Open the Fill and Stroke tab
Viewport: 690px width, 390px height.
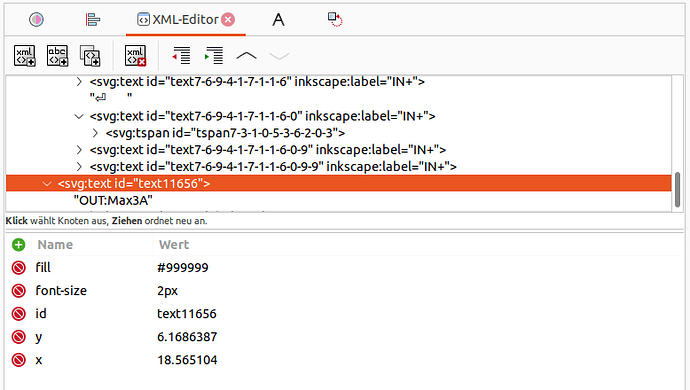pos(36,19)
